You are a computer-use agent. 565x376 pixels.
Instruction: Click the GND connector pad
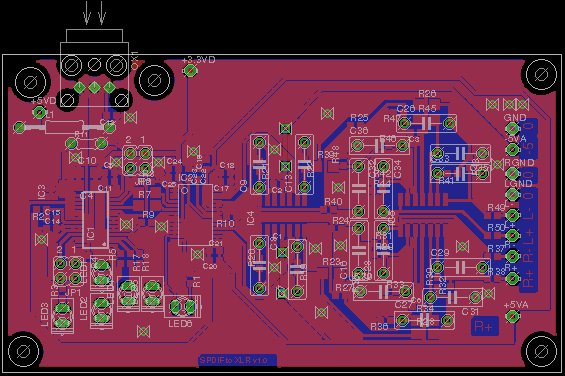point(512,128)
